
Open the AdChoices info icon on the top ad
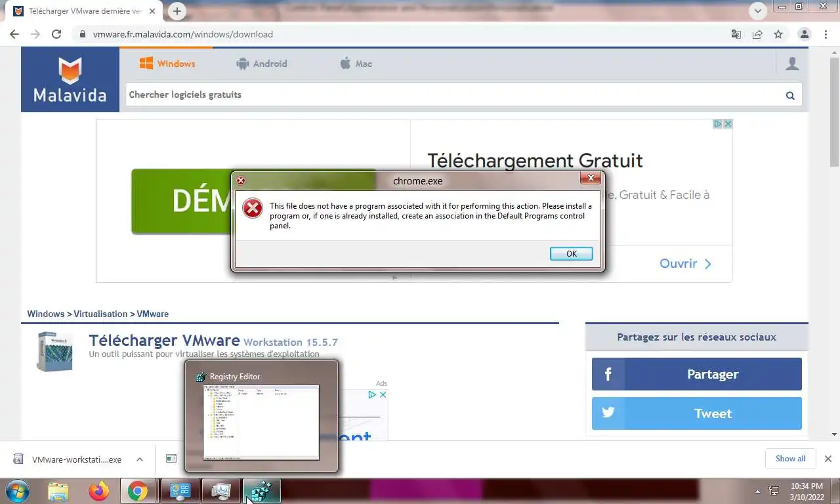click(x=718, y=123)
